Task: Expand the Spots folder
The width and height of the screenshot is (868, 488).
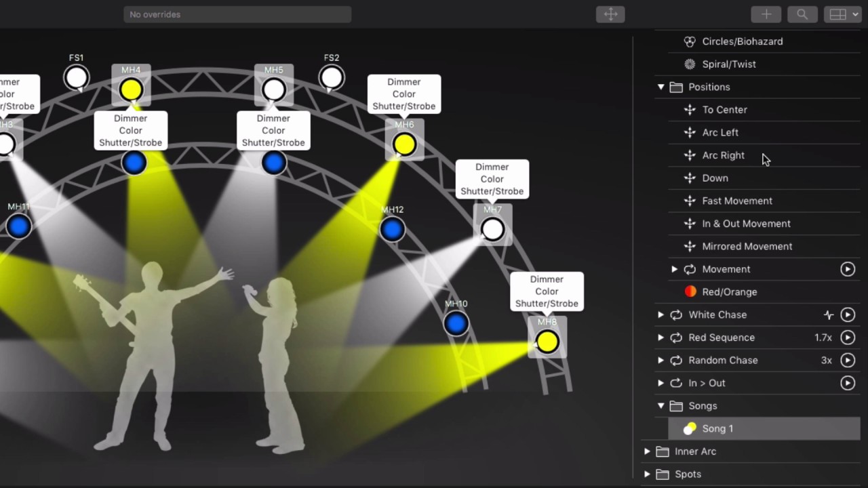Action: 647,474
